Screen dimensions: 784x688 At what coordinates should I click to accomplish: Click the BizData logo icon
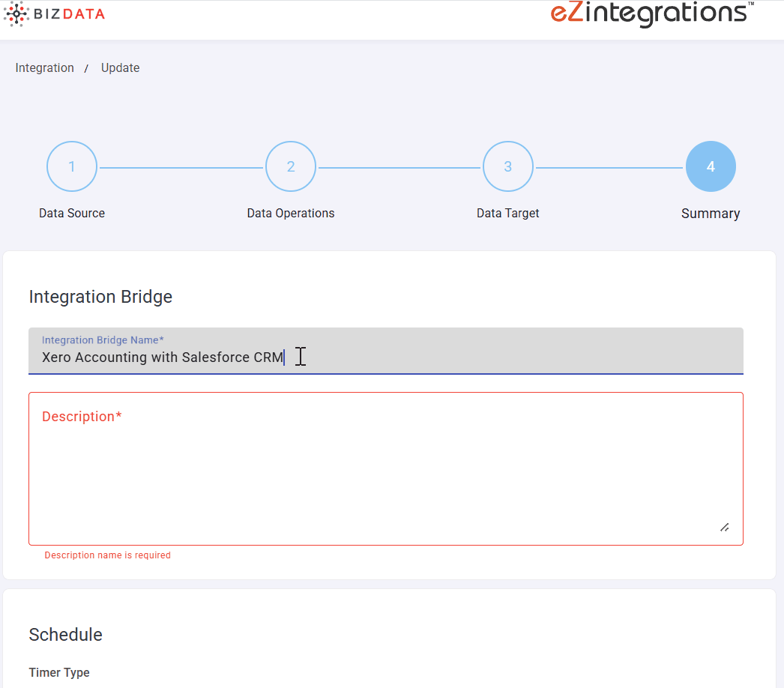click(16, 13)
